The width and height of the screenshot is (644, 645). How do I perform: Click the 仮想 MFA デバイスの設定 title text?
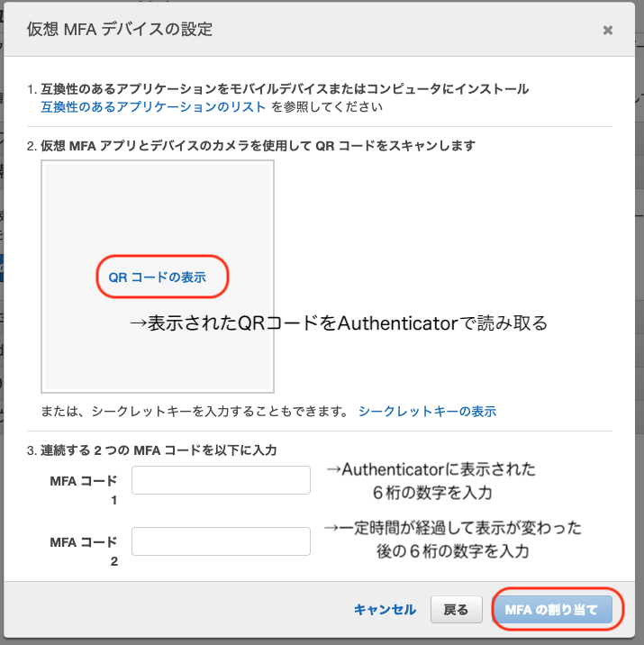120,29
